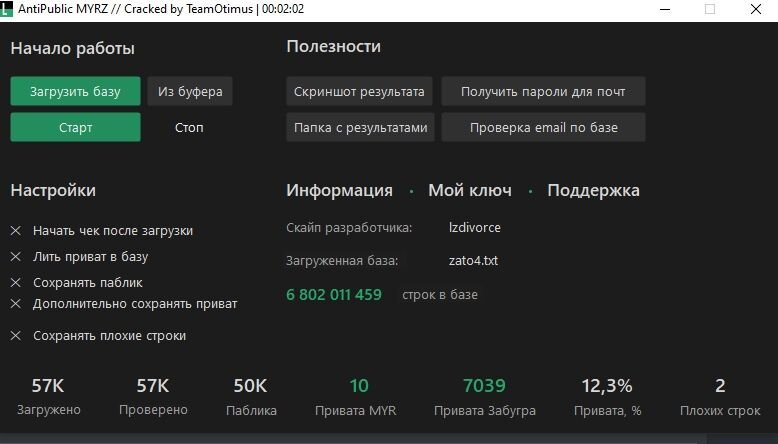Start checking with the Старт button
Screen dimensions: 778x444
tap(75, 127)
